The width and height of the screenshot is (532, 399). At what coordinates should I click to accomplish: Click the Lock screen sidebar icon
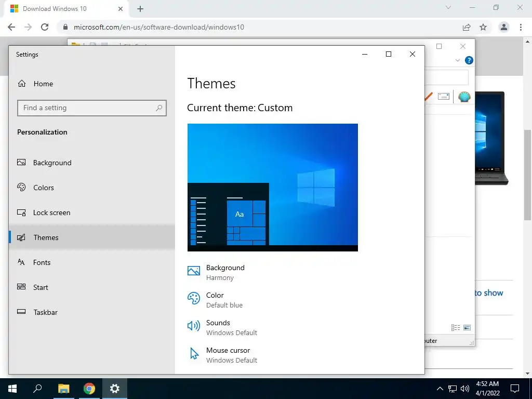[21, 212]
